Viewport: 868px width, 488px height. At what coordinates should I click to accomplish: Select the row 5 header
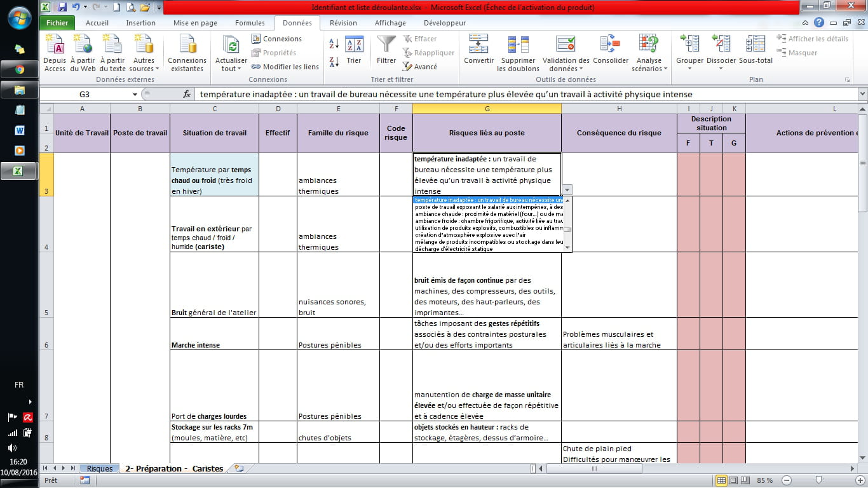[x=46, y=285]
